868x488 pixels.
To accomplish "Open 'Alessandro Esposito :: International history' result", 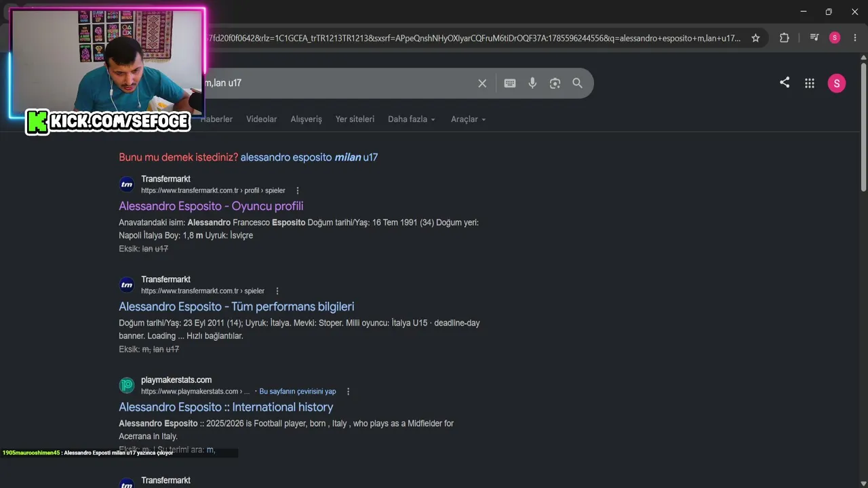I will tap(226, 407).
